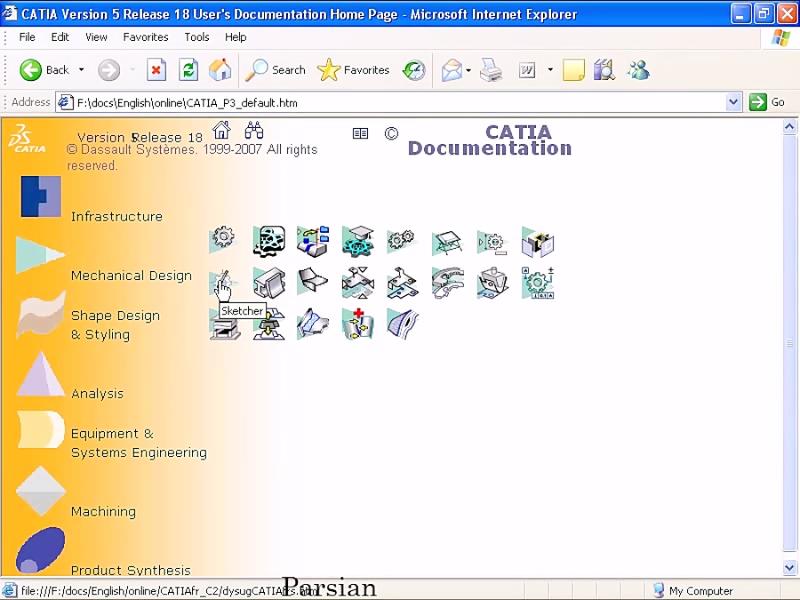The height and width of the screenshot is (600, 800).
Task: Open the Infrastructure section icon
Action: point(41,196)
